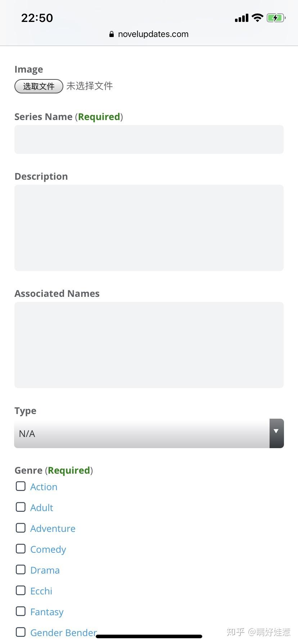
Task: Tap the Wi-Fi status icon
Action: [257, 18]
